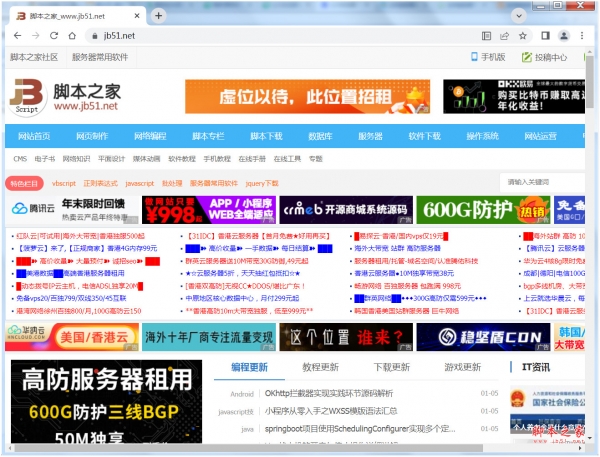Image resolution: width=600 pixels, height=457 pixels.
Task: Click the share page icon
Action: [x=504, y=36]
